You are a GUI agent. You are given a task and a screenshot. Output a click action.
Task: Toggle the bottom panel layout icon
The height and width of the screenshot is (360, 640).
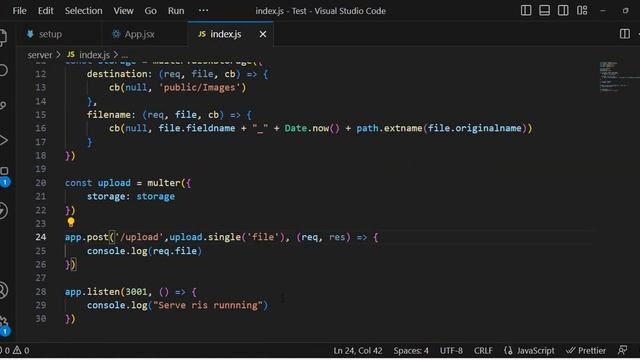(544, 11)
